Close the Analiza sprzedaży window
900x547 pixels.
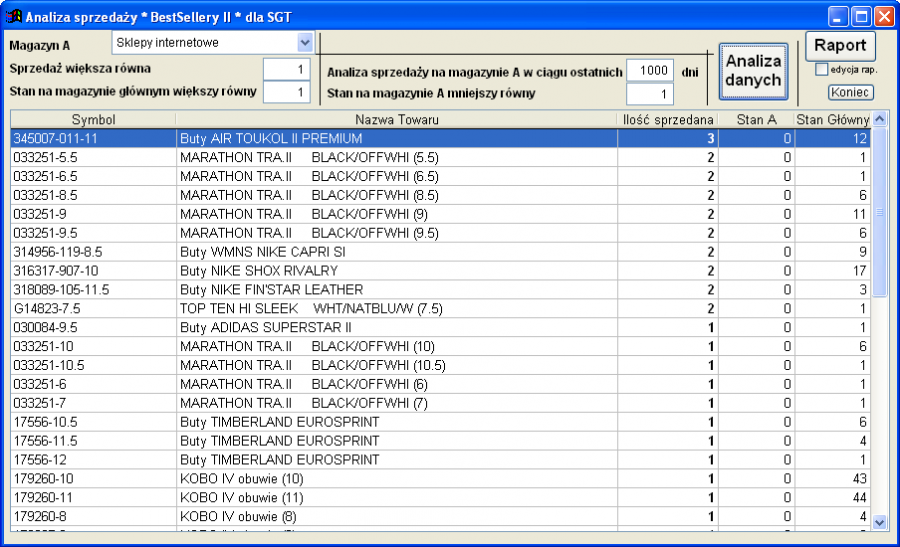point(884,17)
